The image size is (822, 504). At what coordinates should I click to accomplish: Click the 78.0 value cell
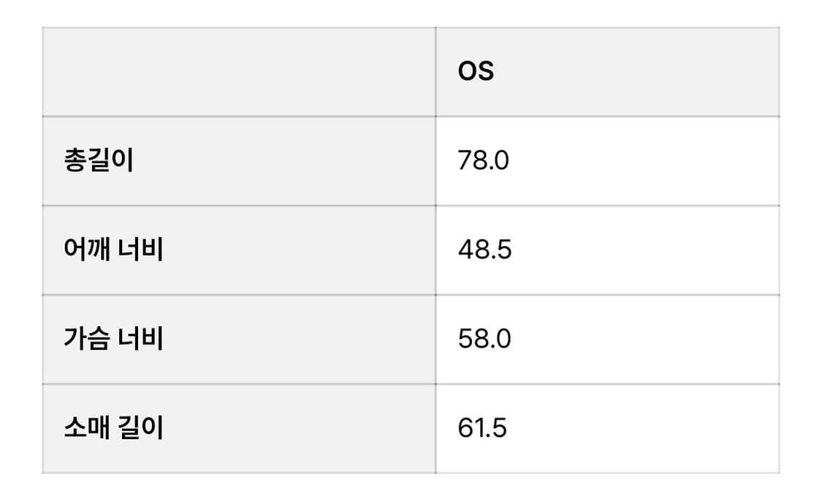483,161
